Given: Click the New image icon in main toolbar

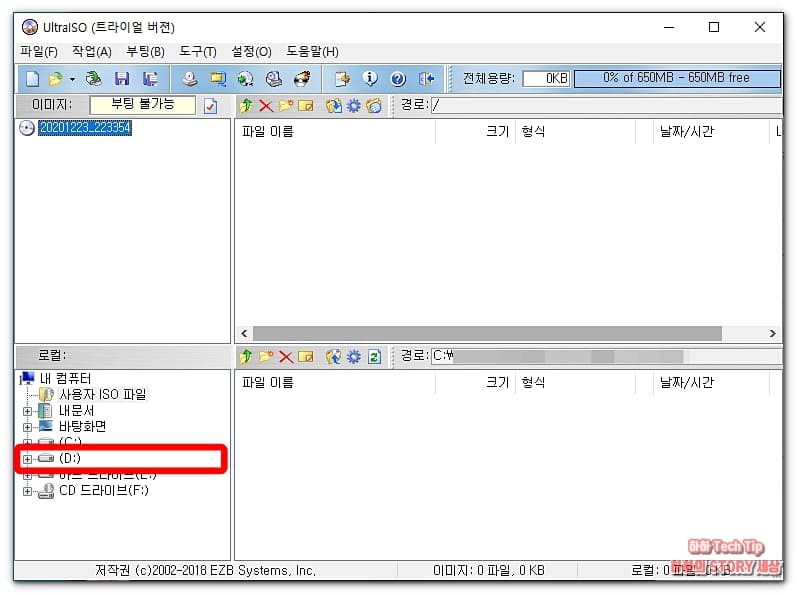Looking at the screenshot, I should pyautogui.click(x=33, y=79).
